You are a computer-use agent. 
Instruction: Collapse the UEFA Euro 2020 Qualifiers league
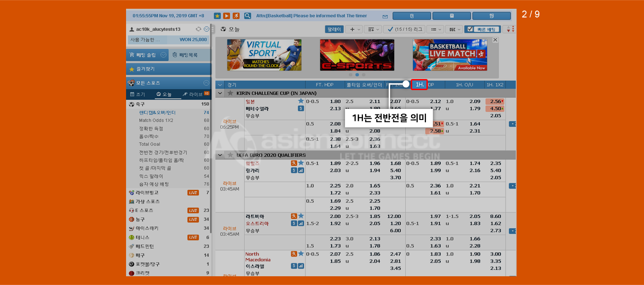tap(220, 155)
